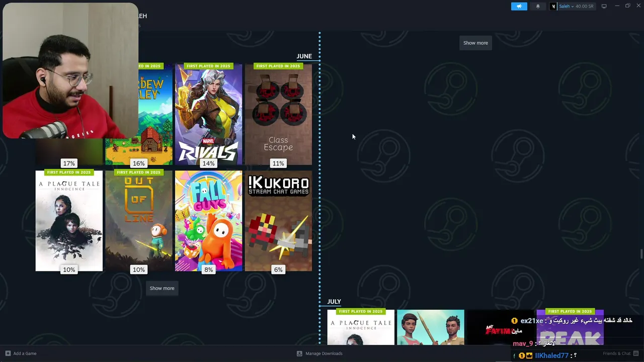Open Kukoro Stream Chat Games cover
The width and height of the screenshot is (644, 362).
[278, 221]
